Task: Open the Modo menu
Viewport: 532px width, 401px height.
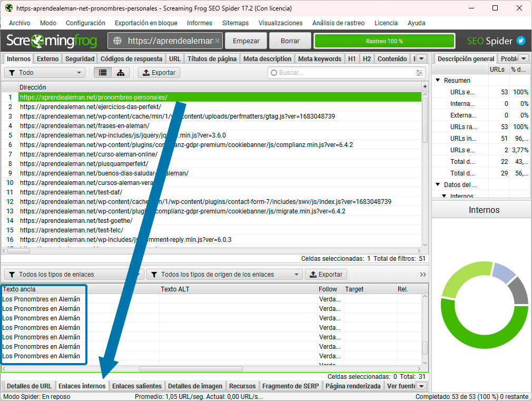Action: (48, 23)
